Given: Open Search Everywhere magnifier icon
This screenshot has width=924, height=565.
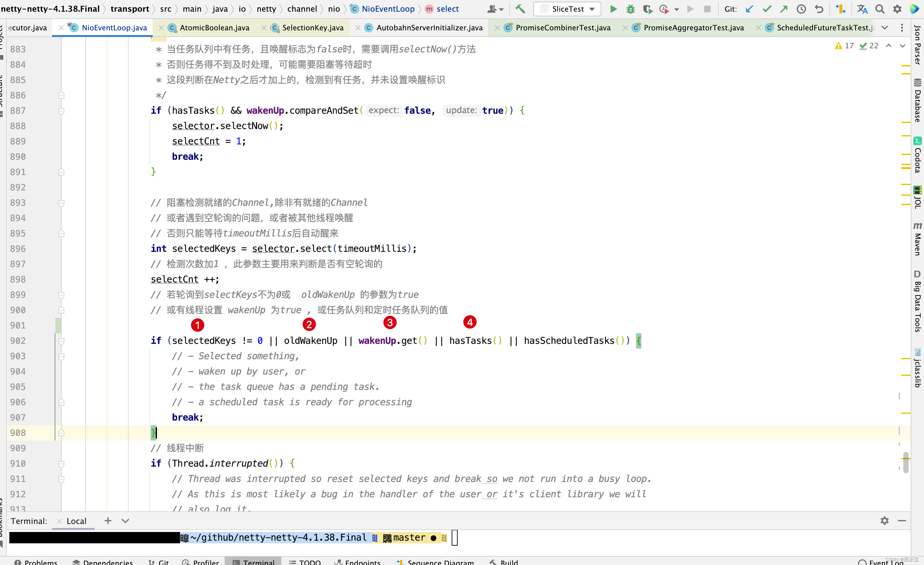Looking at the screenshot, I should tap(880, 9).
